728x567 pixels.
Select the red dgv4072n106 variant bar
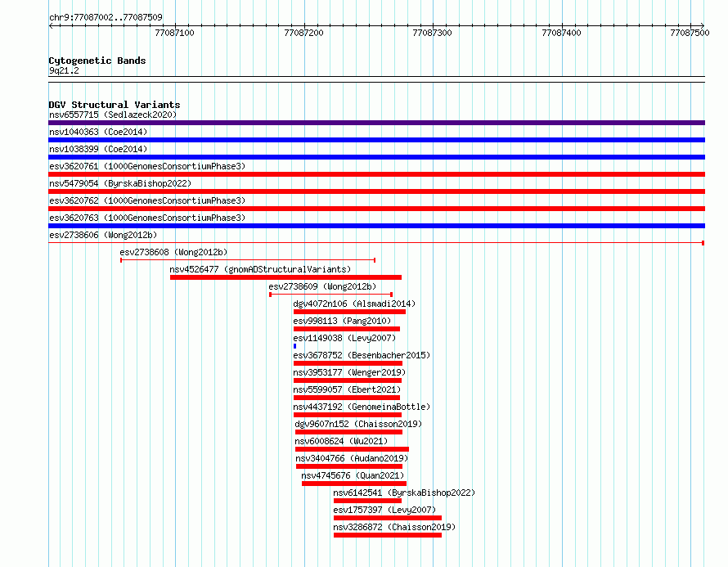349,312
